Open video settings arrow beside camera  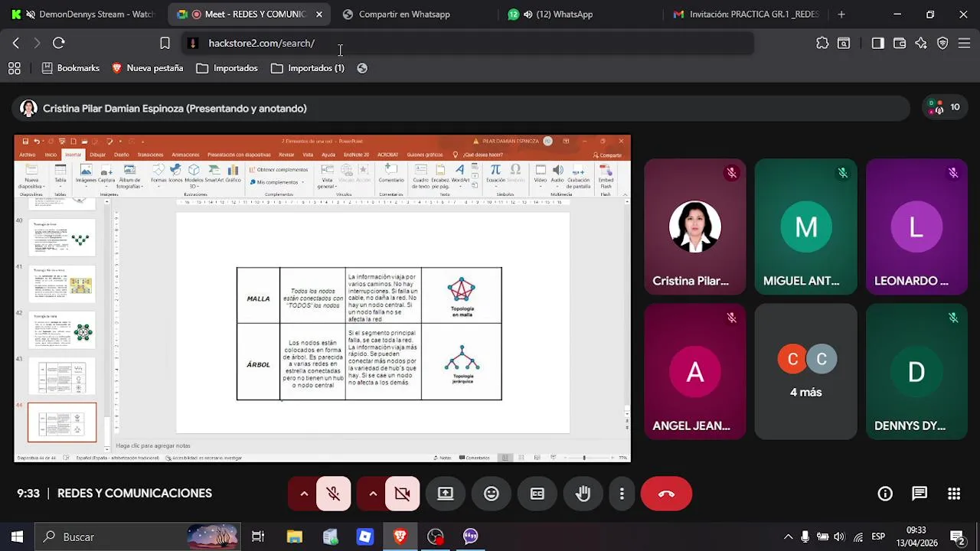(373, 494)
